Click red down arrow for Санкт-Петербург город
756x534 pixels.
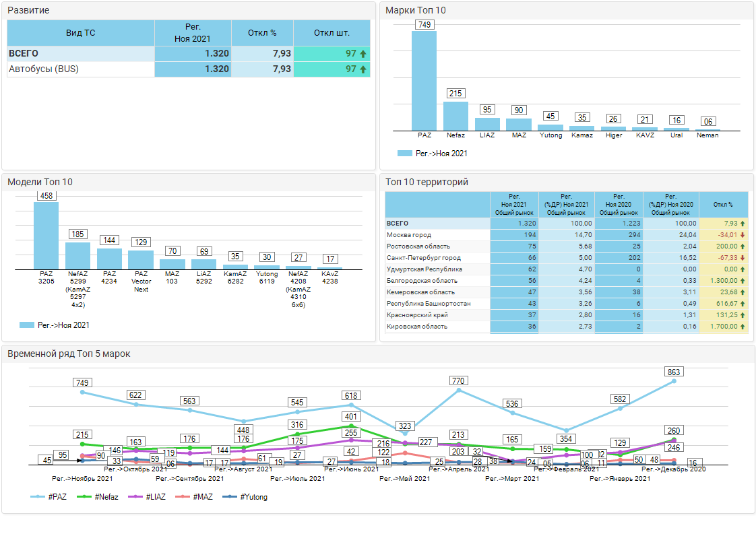[742, 258]
